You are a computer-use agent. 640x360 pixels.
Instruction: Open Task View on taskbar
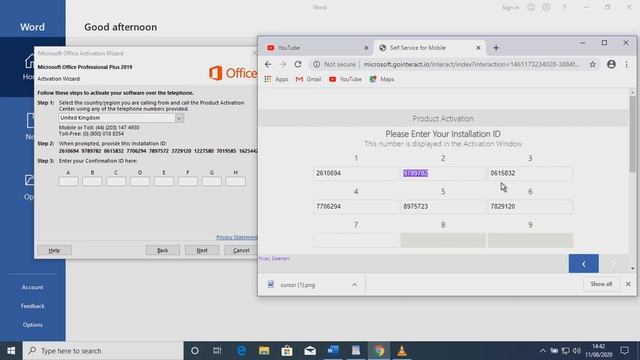(x=217, y=351)
